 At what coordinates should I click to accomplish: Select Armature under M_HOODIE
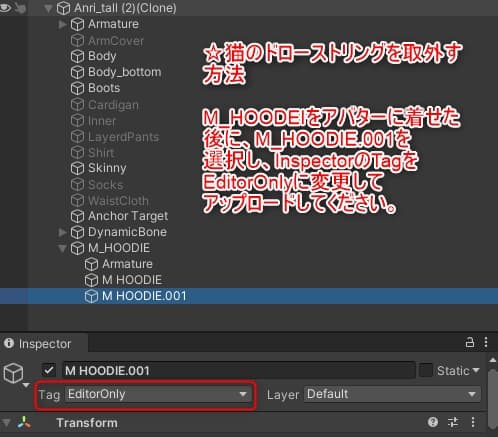coord(127,264)
